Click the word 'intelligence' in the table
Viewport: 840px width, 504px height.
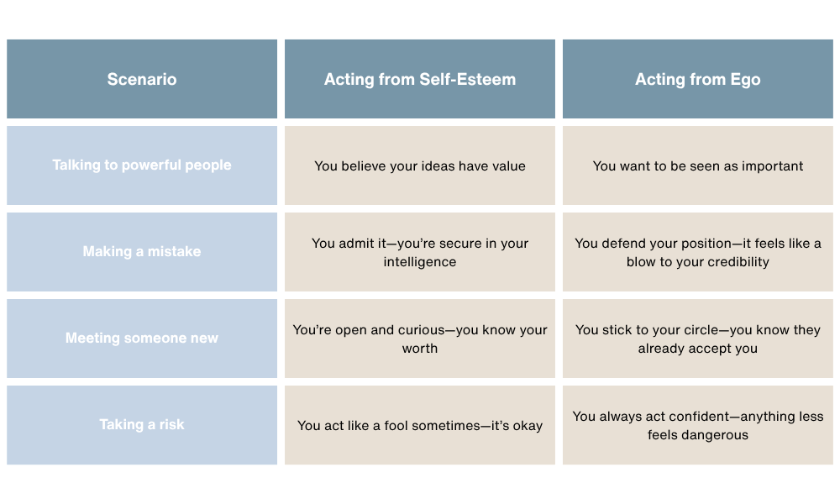coord(419,262)
